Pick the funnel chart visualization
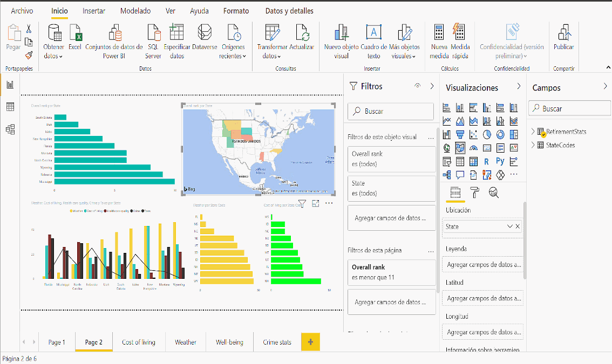Viewport: 612px width, 364px height. pos(460,135)
